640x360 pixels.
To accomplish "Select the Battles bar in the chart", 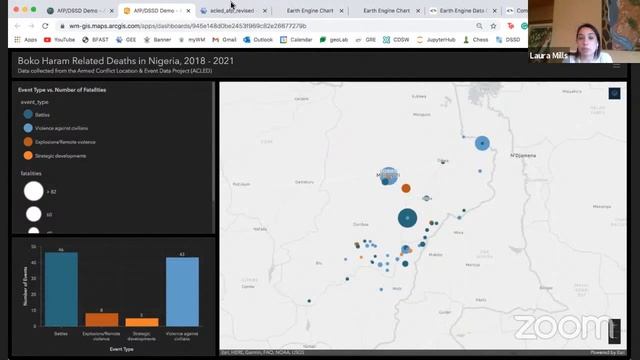I will click(x=61, y=289).
